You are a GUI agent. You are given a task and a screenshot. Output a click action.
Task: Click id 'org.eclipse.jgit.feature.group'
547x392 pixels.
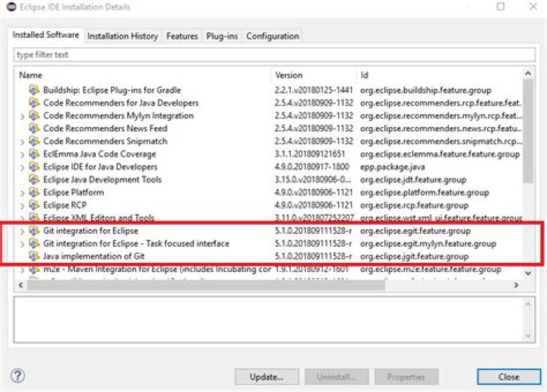click(x=414, y=256)
